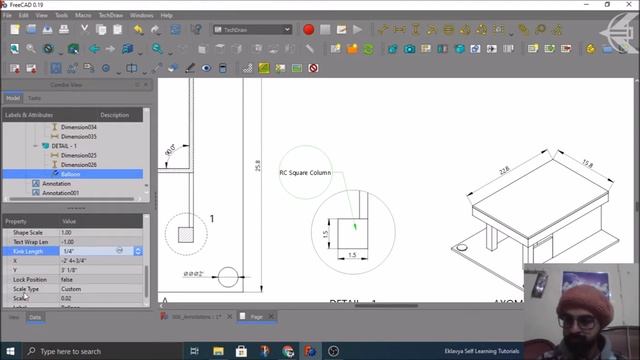
Task: Click the Insert Active View camera icon
Action: coord(409,49)
